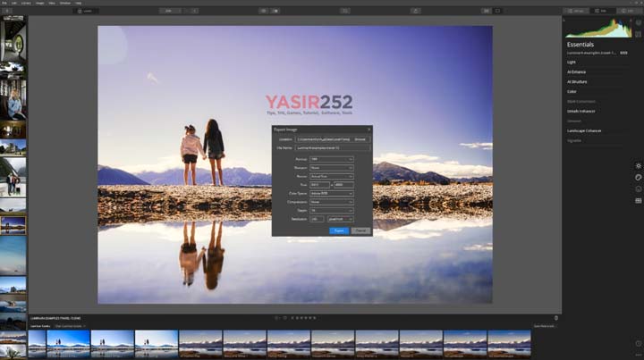The width and height of the screenshot is (644, 360).
Task: Open the Sharpen dropdown in export dialog
Action: (332, 168)
